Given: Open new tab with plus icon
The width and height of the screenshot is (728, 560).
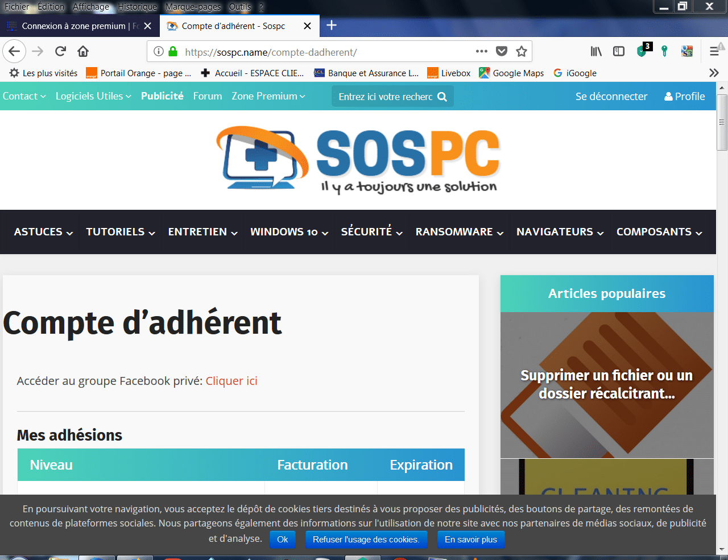Looking at the screenshot, I should (332, 26).
